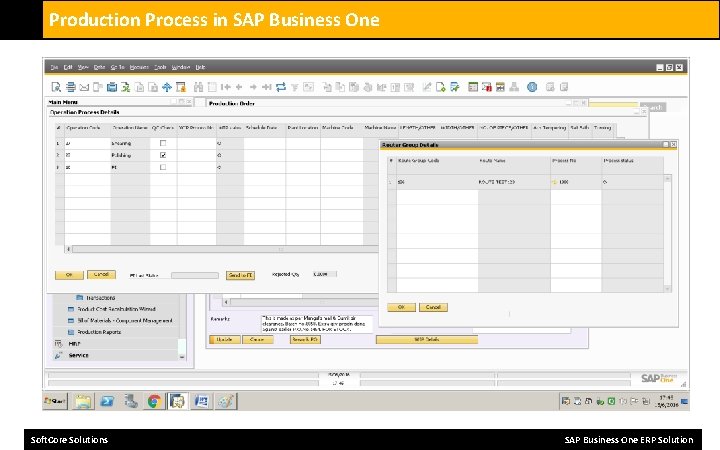The height and width of the screenshot is (450, 720).
Task: Click the Paint icon in the taskbar
Action: [225, 401]
